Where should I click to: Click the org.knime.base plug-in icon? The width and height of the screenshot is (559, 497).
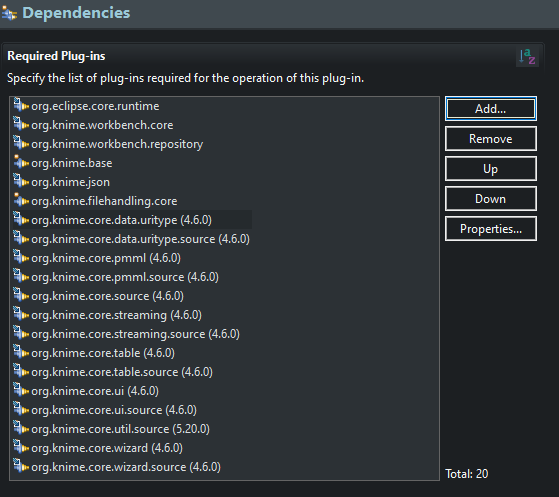pyautogui.click(x=21, y=163)
